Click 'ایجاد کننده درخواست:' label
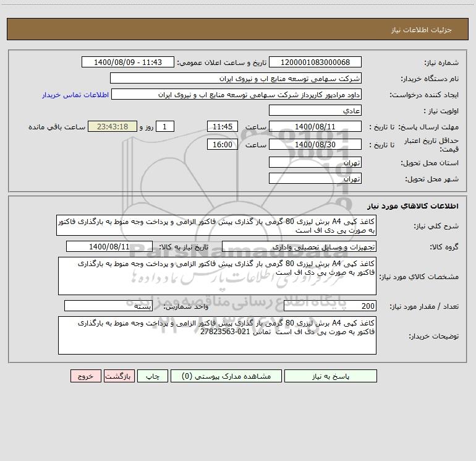The height and width of the screenshot is (461, 476). point(424,95)
